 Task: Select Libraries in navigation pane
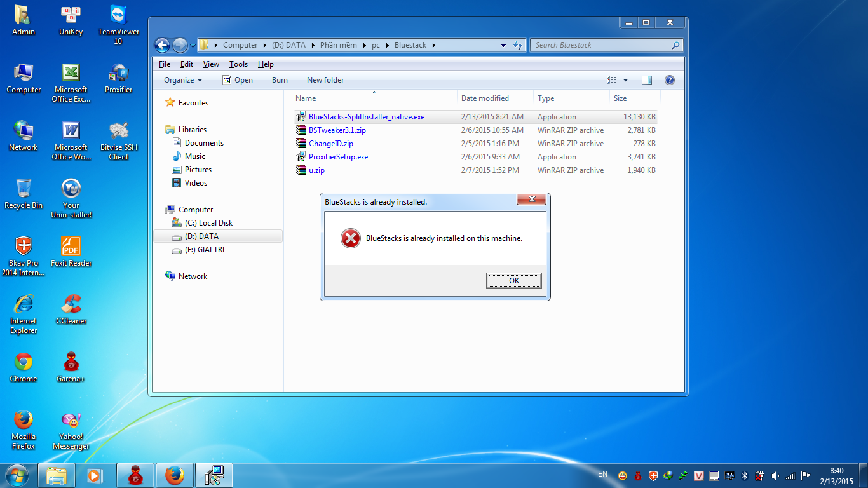coord(192,130)
